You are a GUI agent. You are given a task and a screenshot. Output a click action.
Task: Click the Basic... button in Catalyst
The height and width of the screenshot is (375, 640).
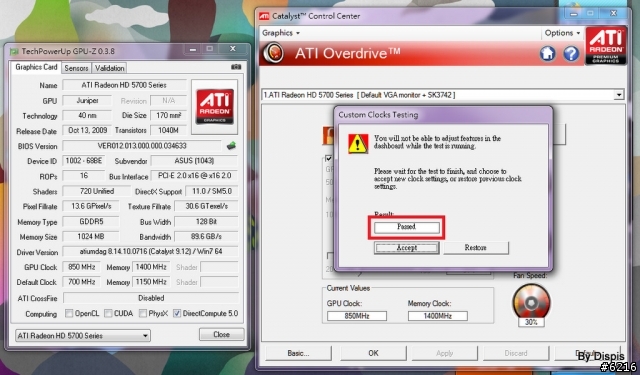[x=298, y=353]
